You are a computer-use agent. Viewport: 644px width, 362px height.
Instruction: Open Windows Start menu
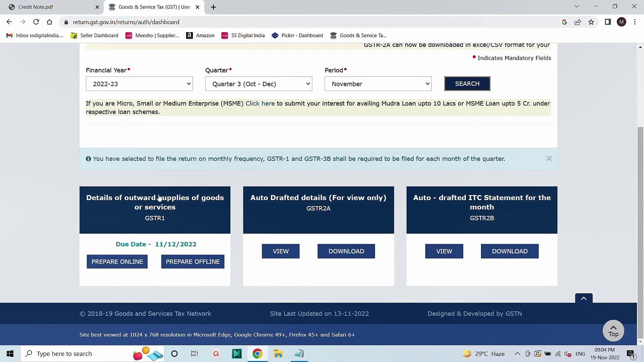coord(10,353)
